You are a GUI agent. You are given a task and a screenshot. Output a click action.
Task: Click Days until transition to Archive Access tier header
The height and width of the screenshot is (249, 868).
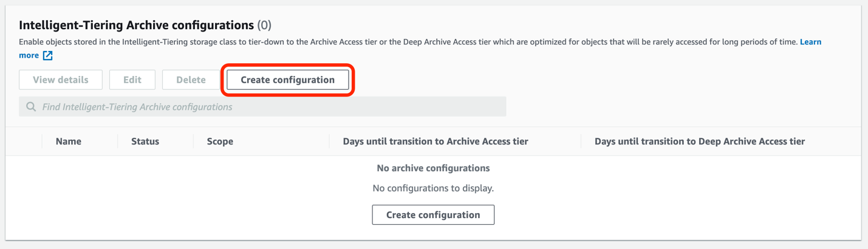pos(436,142)
